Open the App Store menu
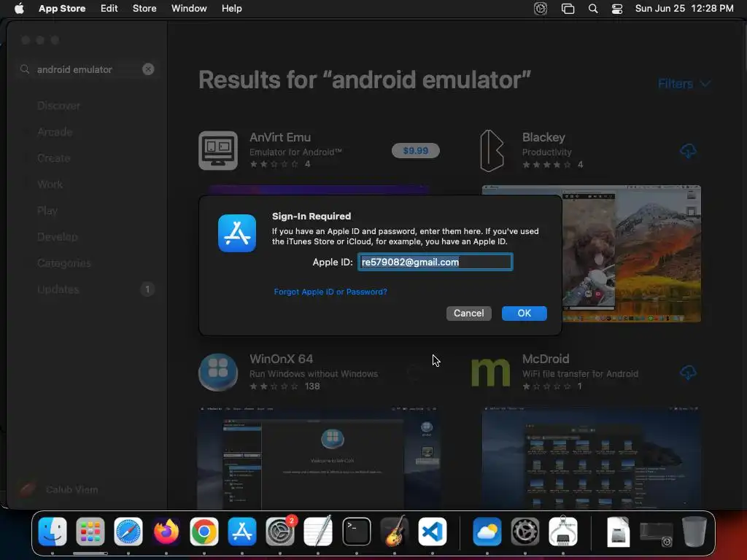The image size is (747, 560). point(62,9)
